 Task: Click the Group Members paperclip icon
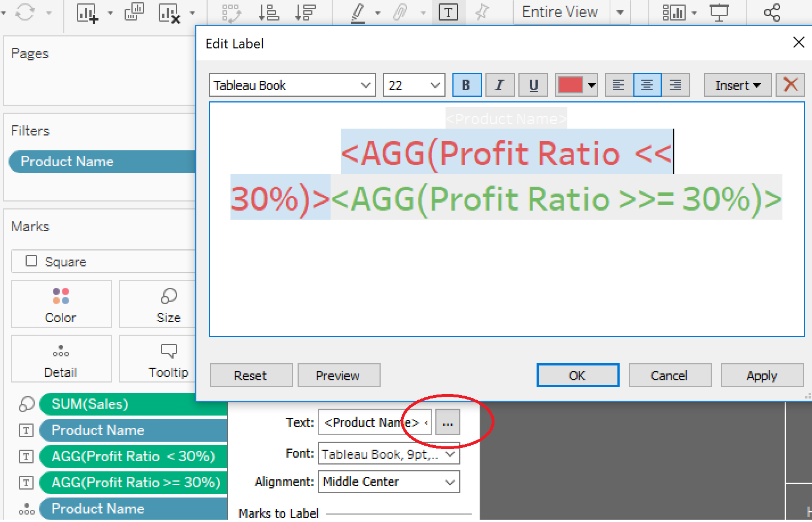point(401,12)
